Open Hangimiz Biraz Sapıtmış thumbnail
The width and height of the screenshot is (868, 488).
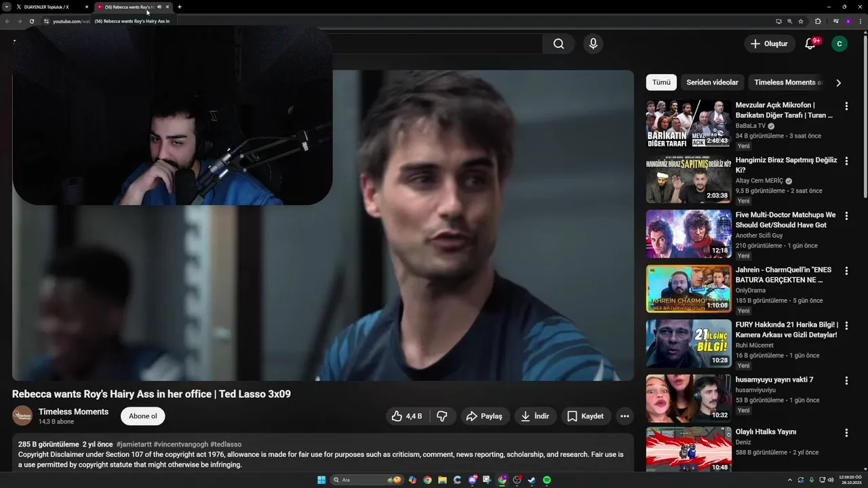click(x=688, y=179)
